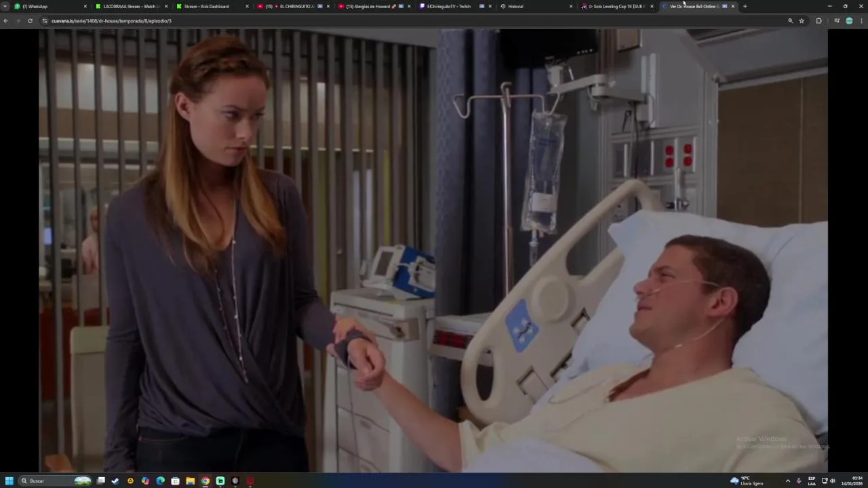This screenshot has height=488, width=868.
Task: View site information icon in address bar
Action: coord(45,21)
